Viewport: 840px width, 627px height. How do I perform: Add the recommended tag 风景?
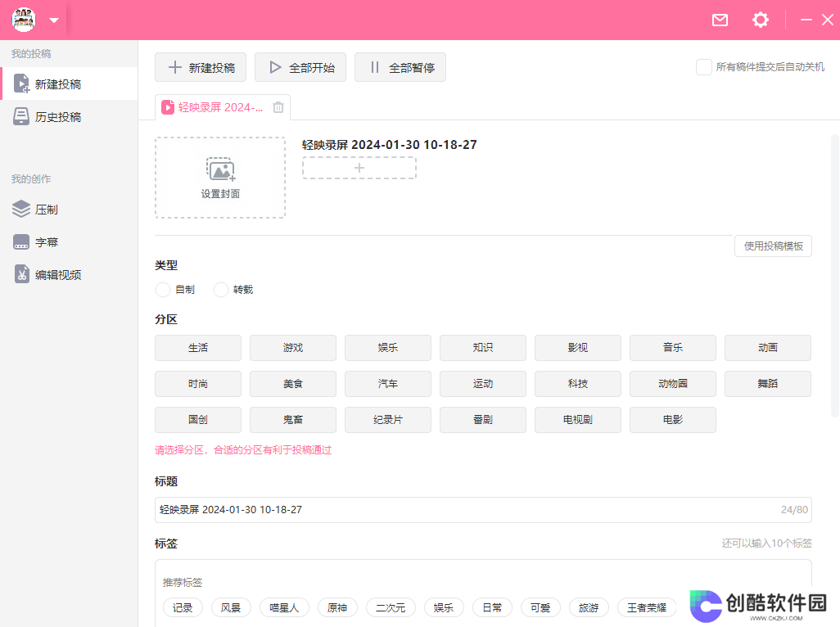[231, 607]
